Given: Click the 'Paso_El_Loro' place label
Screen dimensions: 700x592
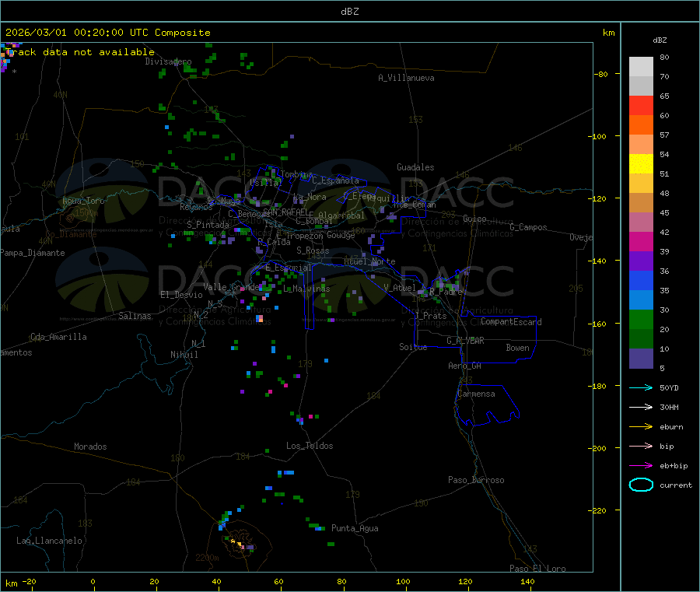Looking at the screenshot, I should coord(537,569).
